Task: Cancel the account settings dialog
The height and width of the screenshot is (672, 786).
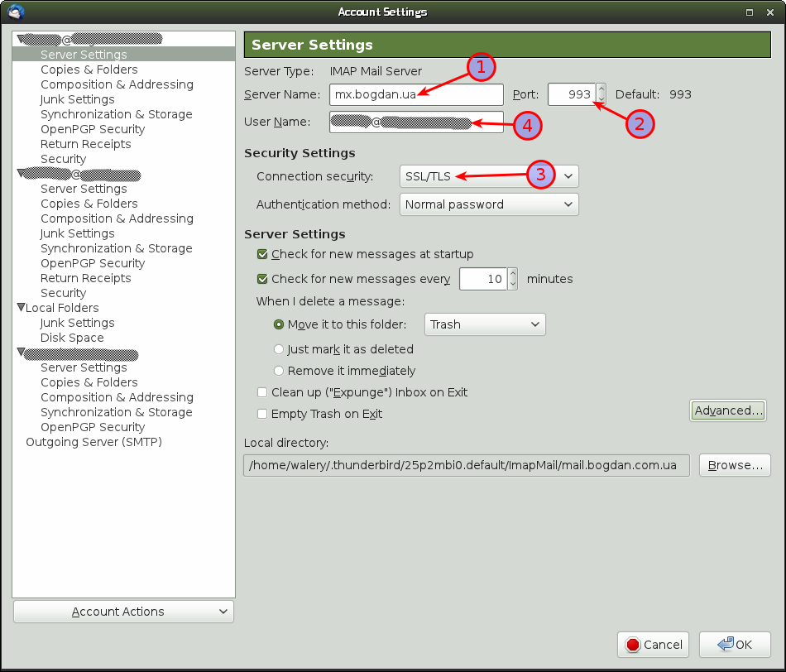Action: (653, 645)
